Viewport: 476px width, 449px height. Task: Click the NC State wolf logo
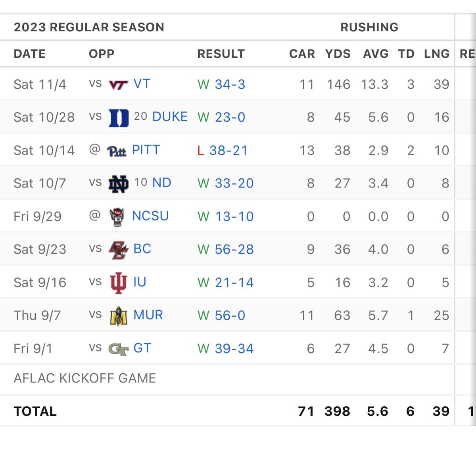pos(117,217)
